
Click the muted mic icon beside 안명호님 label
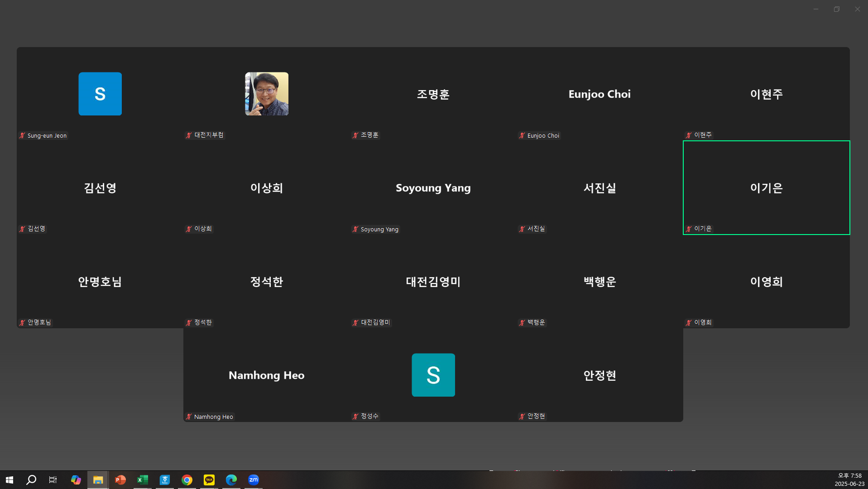point(22,322)
